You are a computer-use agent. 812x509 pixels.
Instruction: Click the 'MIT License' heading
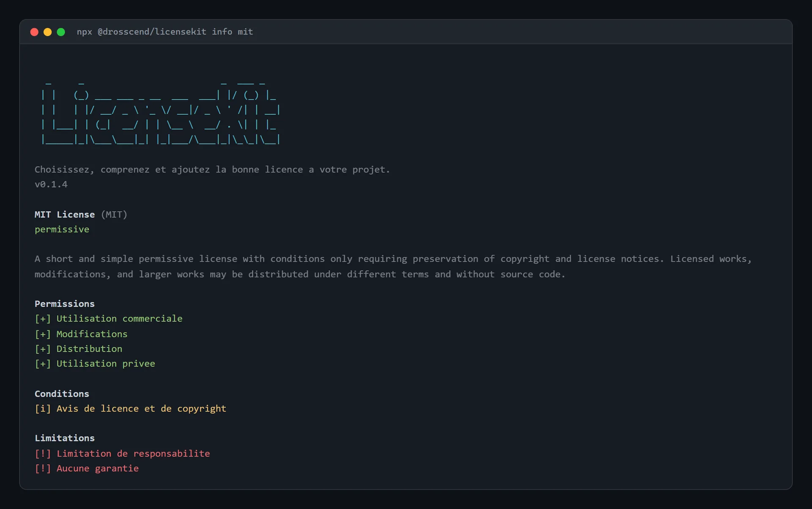[65, 214]
